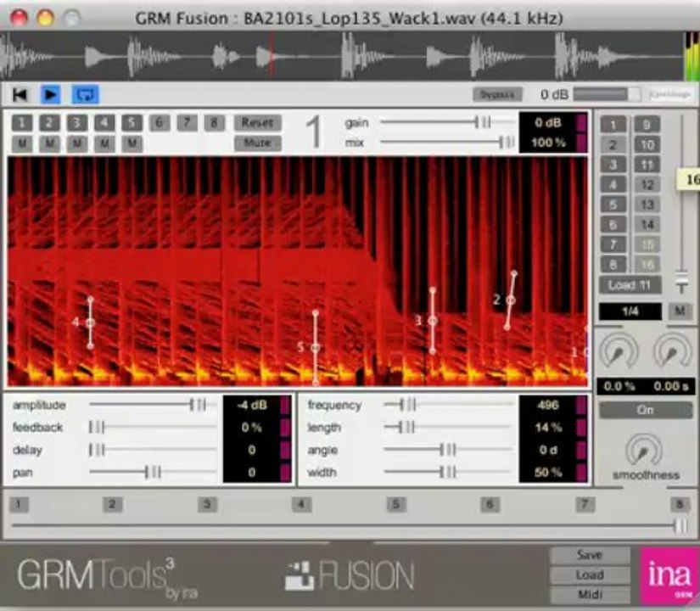Toggle the Bypass button

coord(497,95)
